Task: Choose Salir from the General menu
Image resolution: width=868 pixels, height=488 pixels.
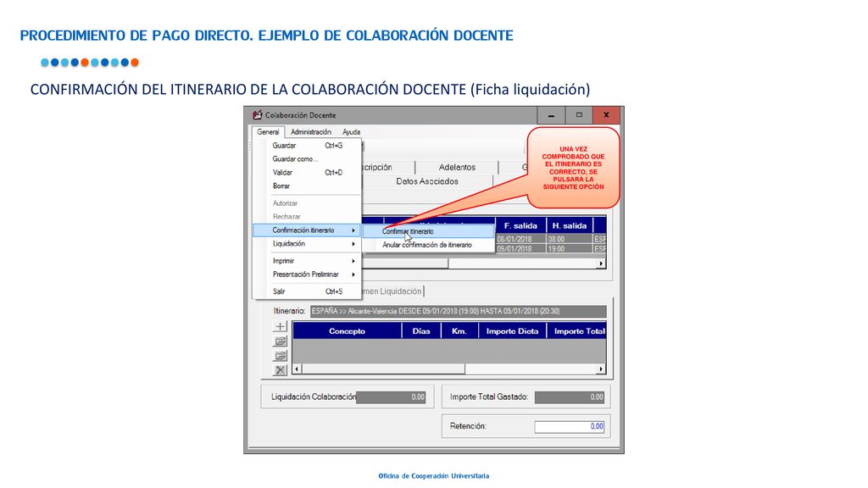Action: [307, 291]
